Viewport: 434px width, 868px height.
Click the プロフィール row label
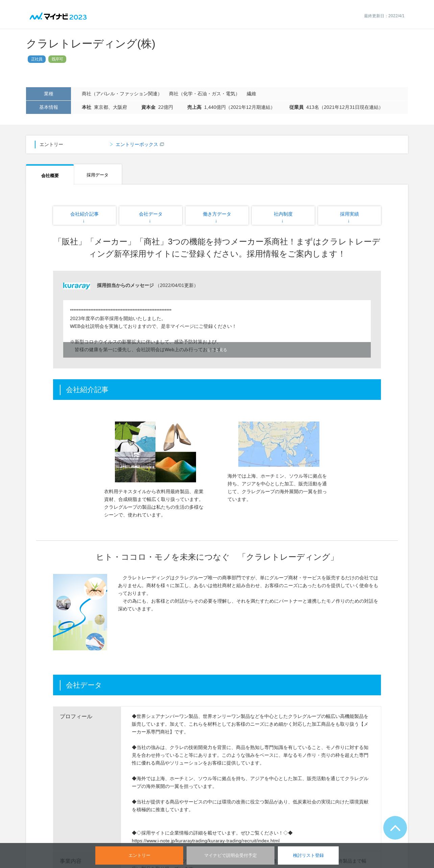click(x=76, y=716)
